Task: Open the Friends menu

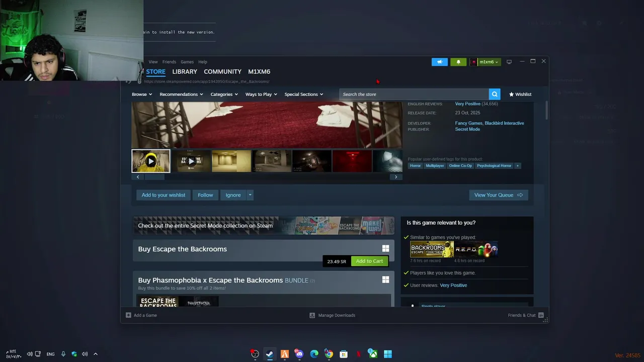Action: pyautogui.click(x=169, y=62)
